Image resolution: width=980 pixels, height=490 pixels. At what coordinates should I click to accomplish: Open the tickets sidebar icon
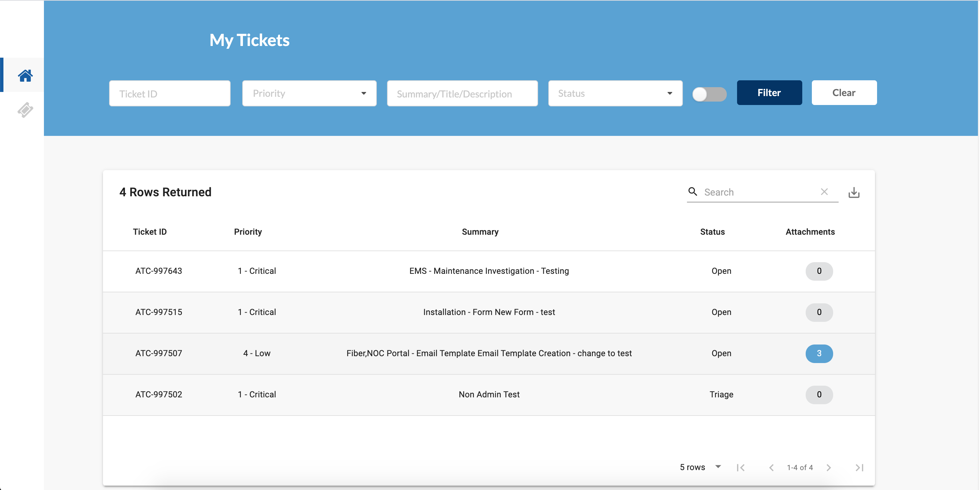point(25,110)
